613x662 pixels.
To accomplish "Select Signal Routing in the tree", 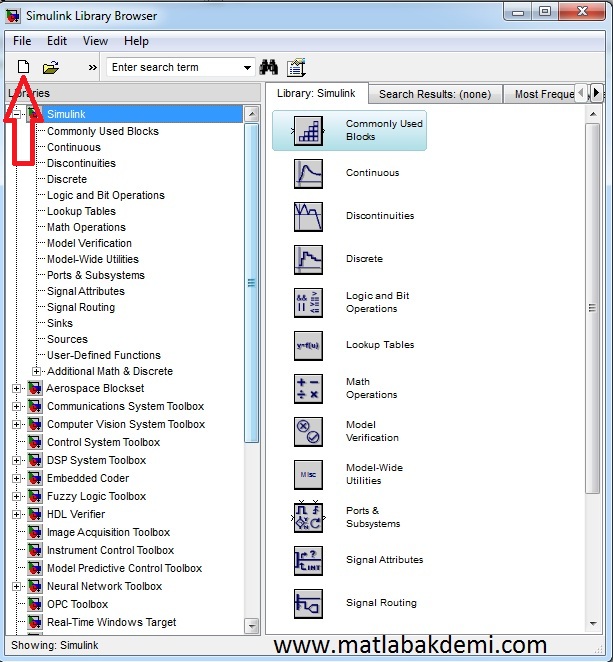I will click(81, 307).
